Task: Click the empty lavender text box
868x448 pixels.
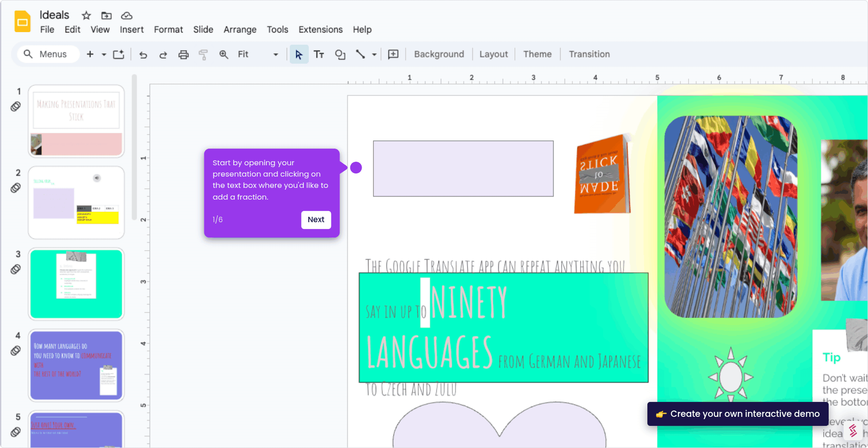Action: [x=463, y=168]
